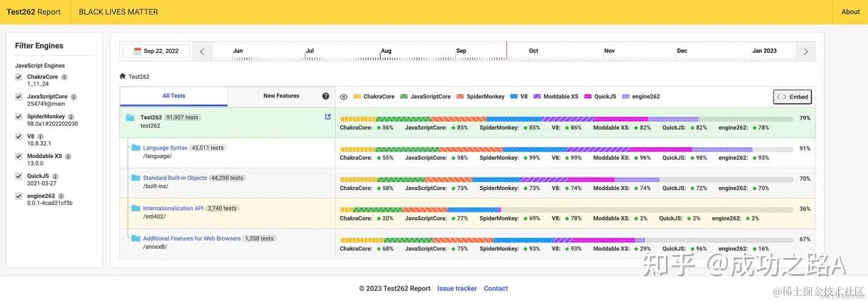Click the 79% overall score text
Viewport: 868px width, 301px height.
coord(805,118)
